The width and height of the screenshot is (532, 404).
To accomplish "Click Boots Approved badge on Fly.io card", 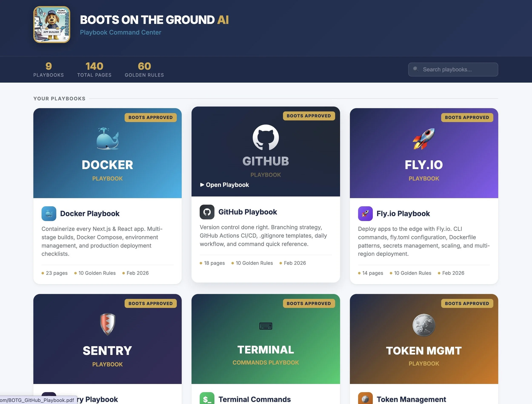I will coord(467,117).
